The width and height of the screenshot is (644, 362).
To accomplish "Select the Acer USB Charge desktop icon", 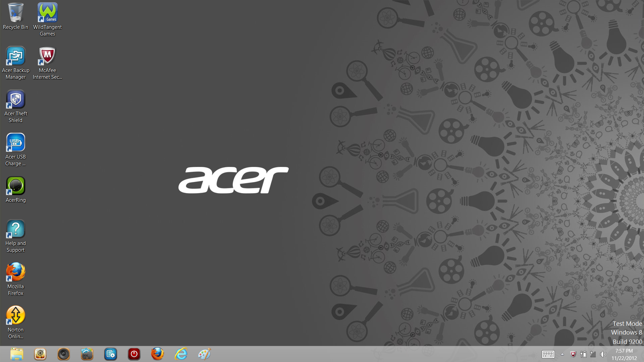I will click(15, 149).
